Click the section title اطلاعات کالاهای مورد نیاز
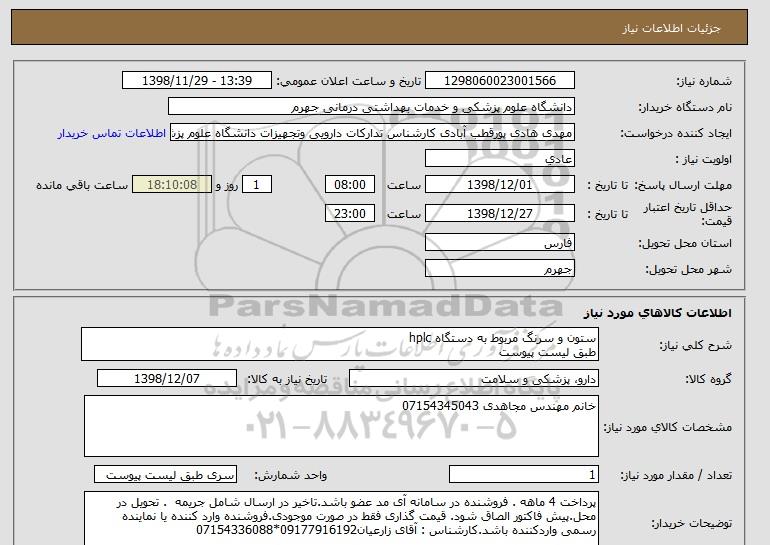The image size is (770, 545). (657, 313)
